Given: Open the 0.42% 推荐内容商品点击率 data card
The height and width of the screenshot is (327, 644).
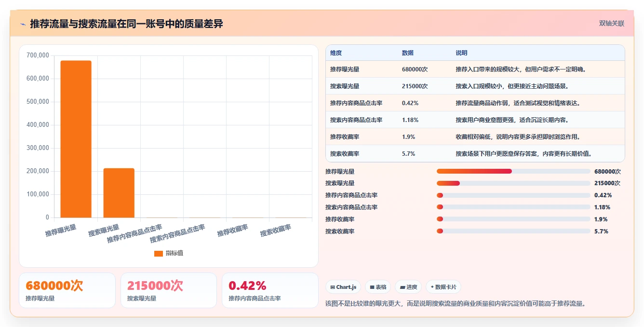Looking at the screenshot, I should [x=270, y=290].
